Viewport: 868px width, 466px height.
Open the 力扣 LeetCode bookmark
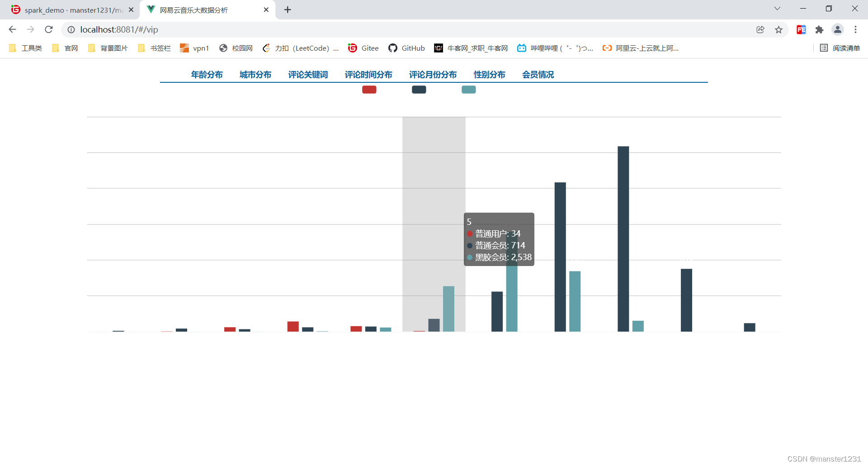[301, 48]
